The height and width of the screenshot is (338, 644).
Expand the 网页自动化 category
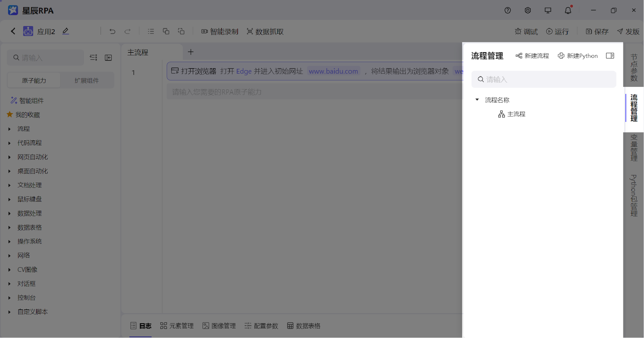pos(9,157)
